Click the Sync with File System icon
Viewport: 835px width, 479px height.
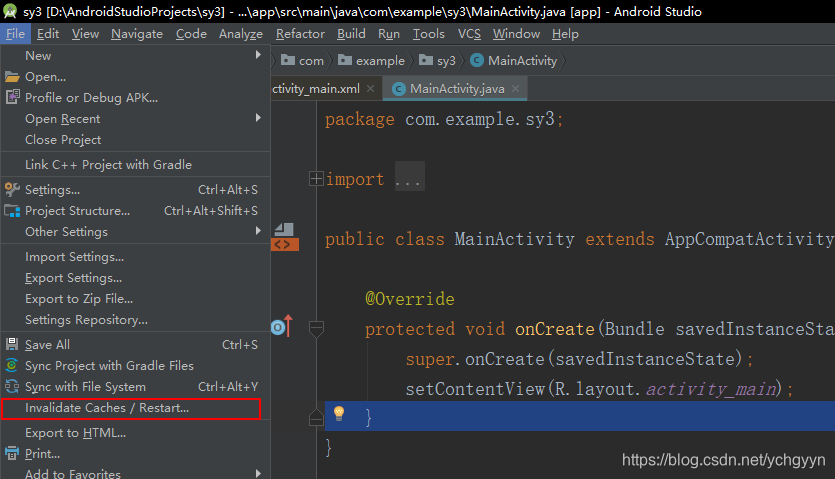click(x=12, y=386)
